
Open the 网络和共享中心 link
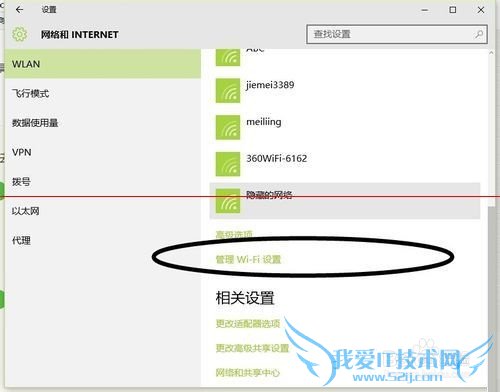tap(248, 372)
